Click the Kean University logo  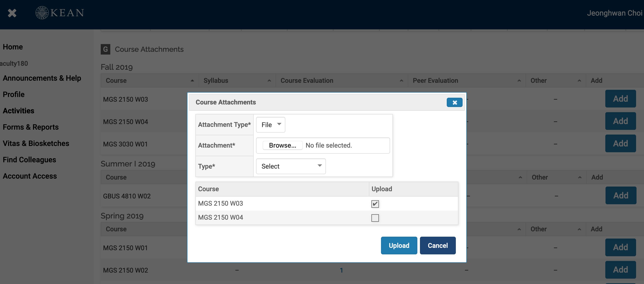click(59, 13)
